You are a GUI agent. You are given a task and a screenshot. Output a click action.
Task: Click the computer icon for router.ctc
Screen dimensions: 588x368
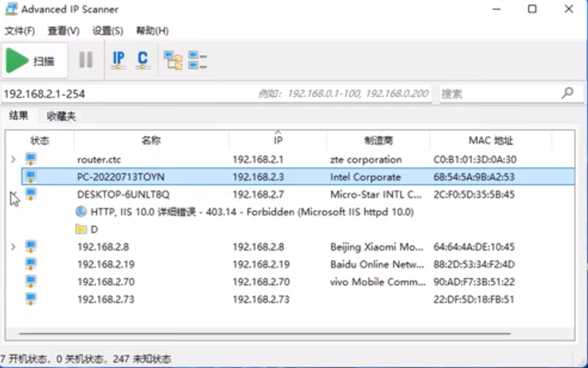pyautogui.click(x=31, y=159)
